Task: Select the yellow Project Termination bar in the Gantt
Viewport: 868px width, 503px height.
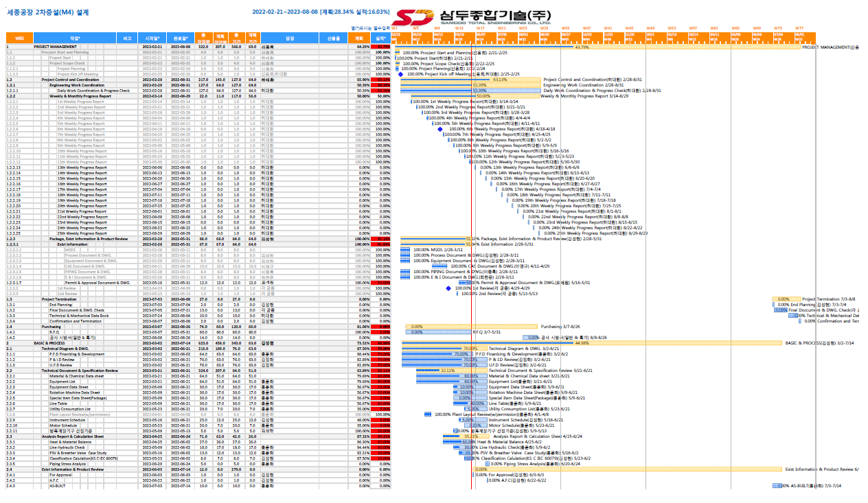Action: 786,299
